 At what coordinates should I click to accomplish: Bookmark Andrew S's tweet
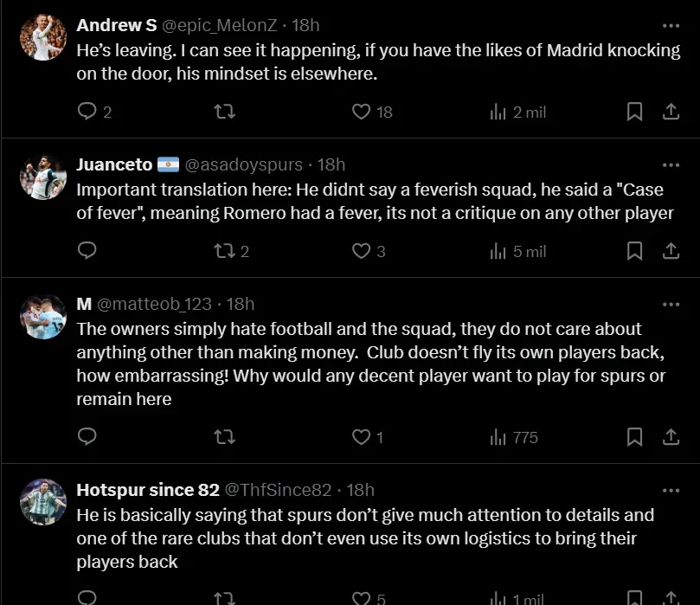(634, 112)
